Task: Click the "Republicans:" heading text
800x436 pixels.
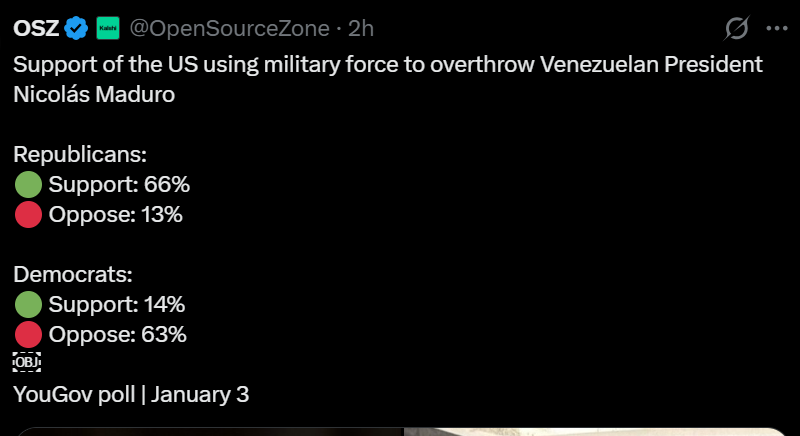Action: (x=80, y=155)
